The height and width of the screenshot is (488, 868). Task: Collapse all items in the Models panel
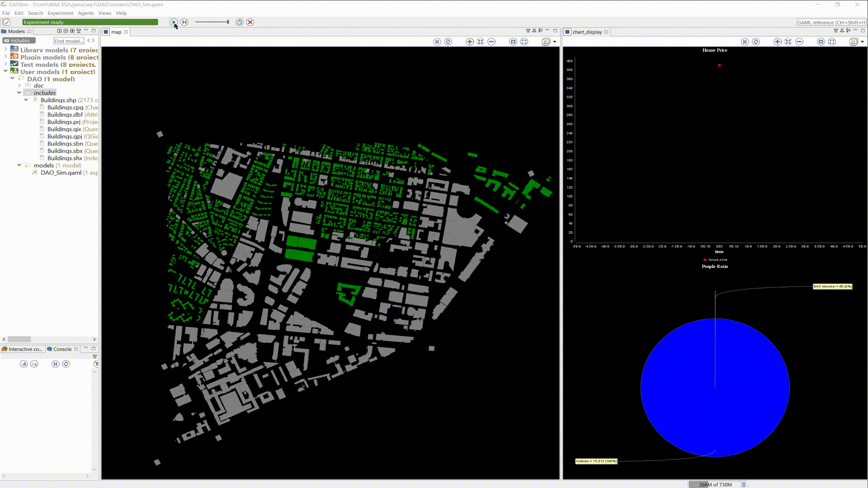pyautogui.click(x=66, y=31)
